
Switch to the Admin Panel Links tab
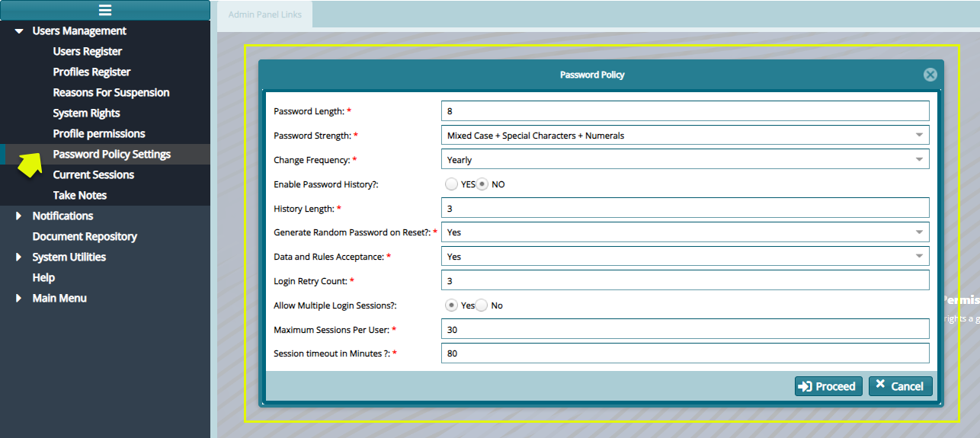coord(264,14)
